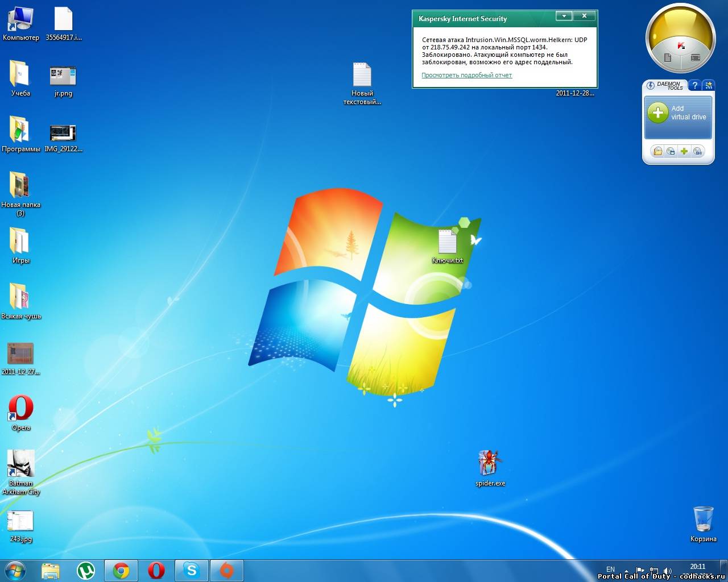Viewport: 728px width, 582px height.
Task: Click the small green plus icon in DAEMON Tools
Action: point(684,151)
